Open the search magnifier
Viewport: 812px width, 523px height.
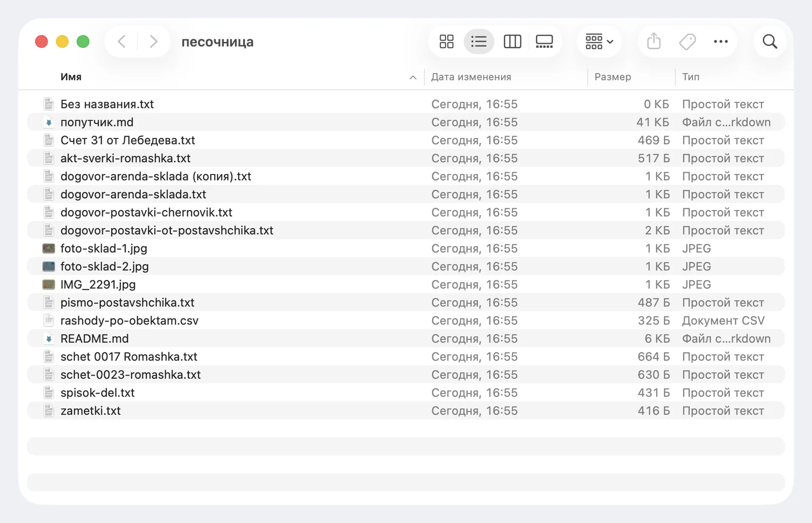[x=770, y=42]
